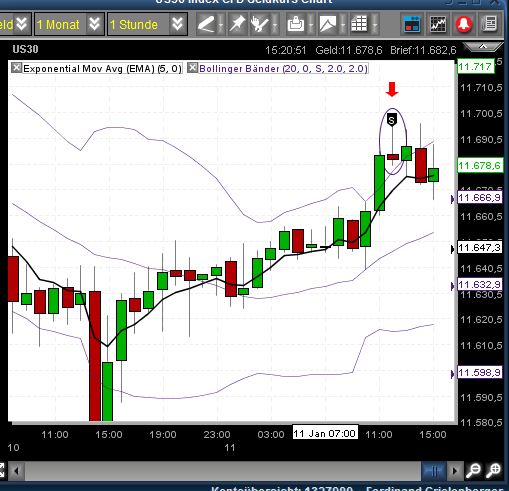Click the 11 Jan 07:00 time label

(325, 433)
